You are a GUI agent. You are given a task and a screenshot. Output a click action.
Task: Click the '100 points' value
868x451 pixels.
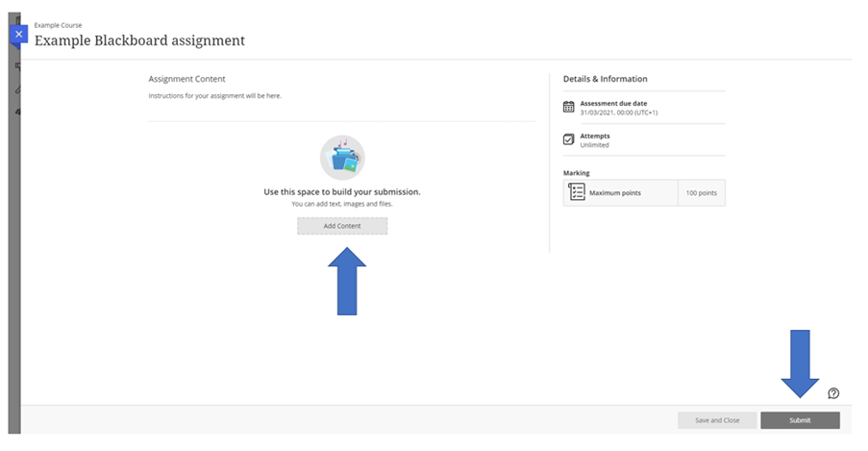click(x=702, y=193)
